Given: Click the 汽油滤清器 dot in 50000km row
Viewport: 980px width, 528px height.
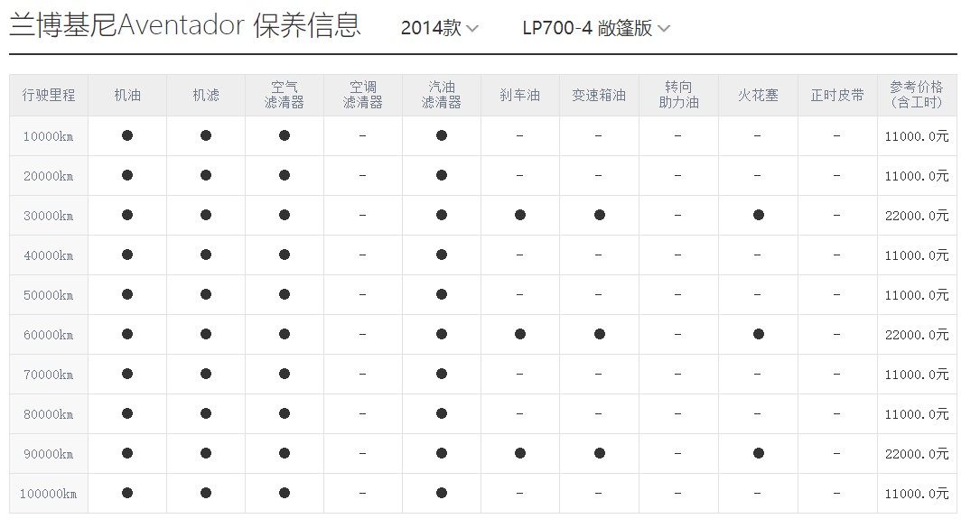Looking at the screenshot, I should click(442, 294).
